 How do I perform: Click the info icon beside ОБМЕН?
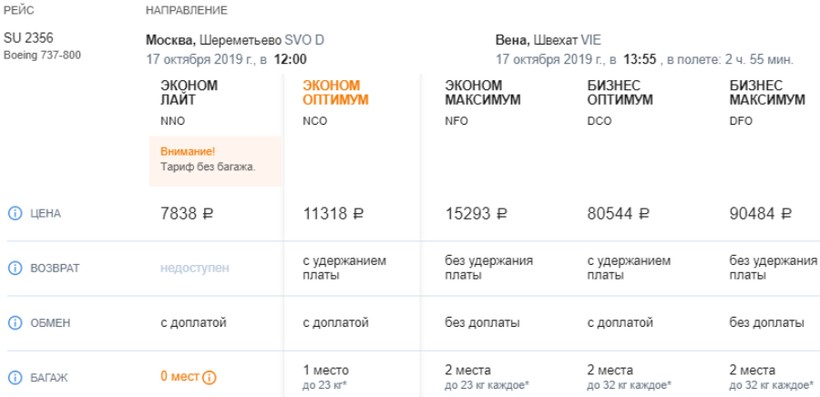coord(15,323)
